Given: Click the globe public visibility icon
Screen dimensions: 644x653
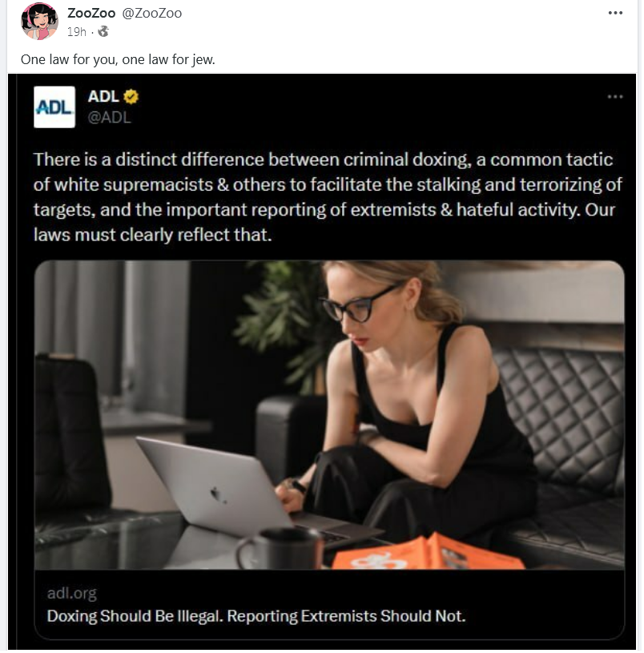Looking at the screenshot, I should point(103,31).
